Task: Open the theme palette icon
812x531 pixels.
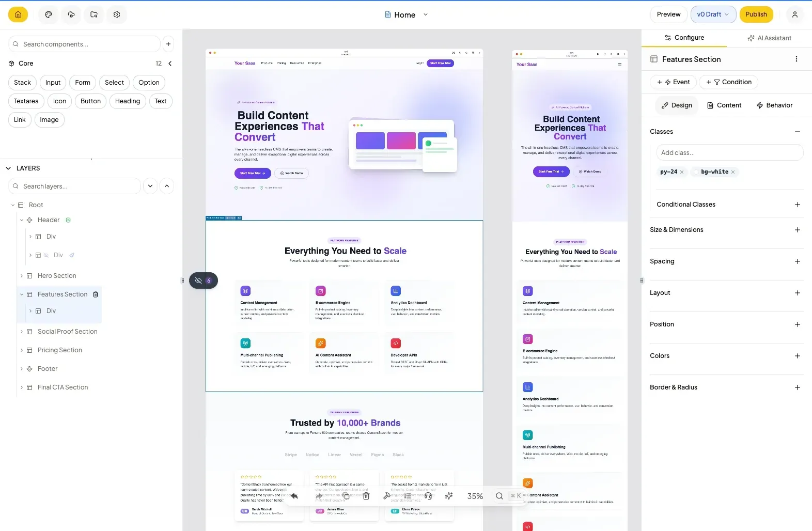Action: [49, 14]
